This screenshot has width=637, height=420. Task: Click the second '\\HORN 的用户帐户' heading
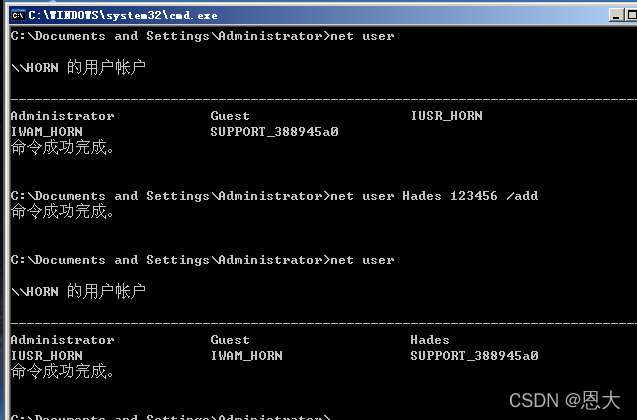point(78,291)
